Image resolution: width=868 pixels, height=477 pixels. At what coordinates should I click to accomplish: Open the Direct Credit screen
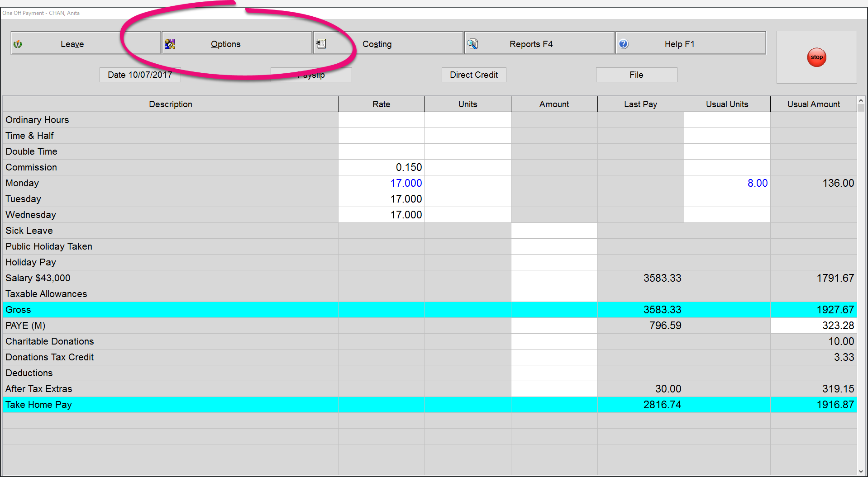point(473,75)
